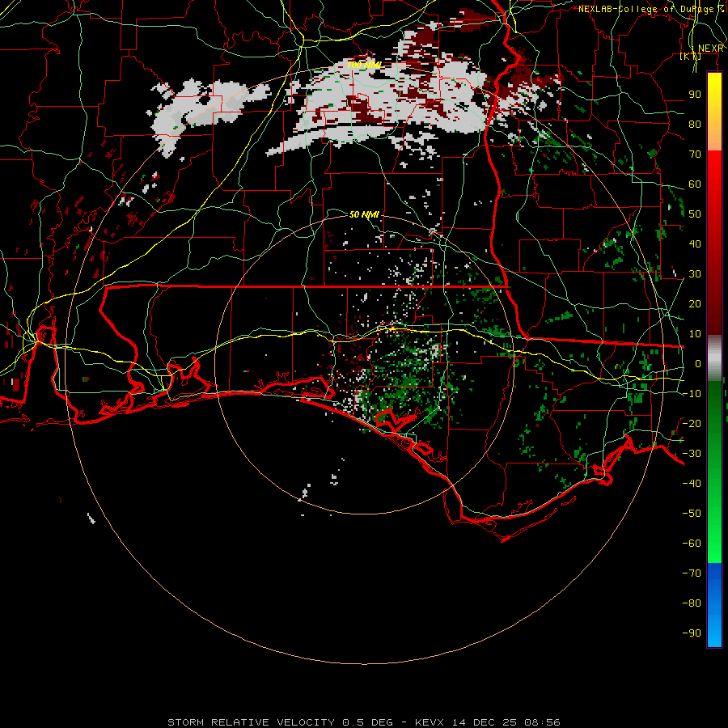Click the 10 value on velocity scale
Image resolution: width=728 pixels, height=728 pixels.
click(x=695, y=334)
